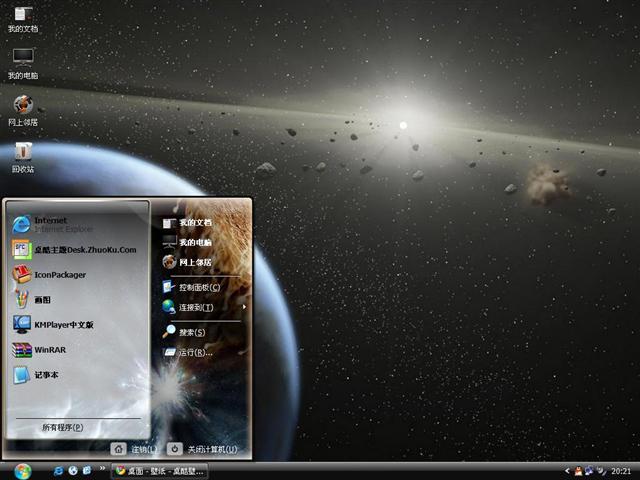The image size is (640, 480).
Task: Open 我的文档 desktop icon
Action: 23,16
